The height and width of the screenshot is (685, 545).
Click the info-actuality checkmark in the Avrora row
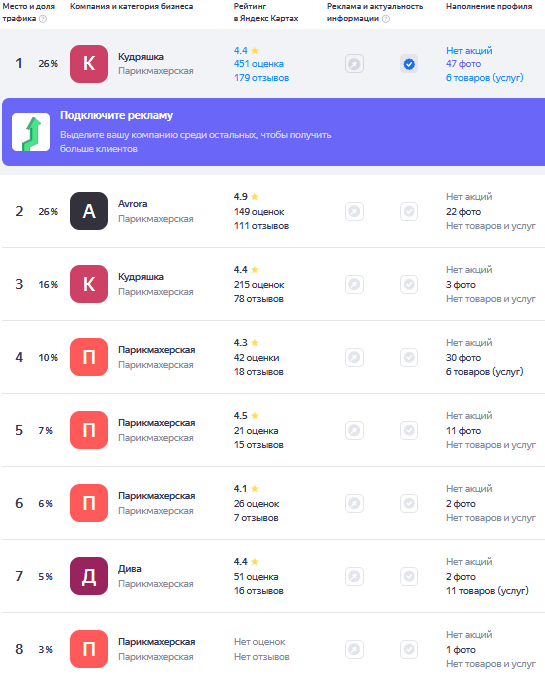pyautogui.click(x=409, y=211)
